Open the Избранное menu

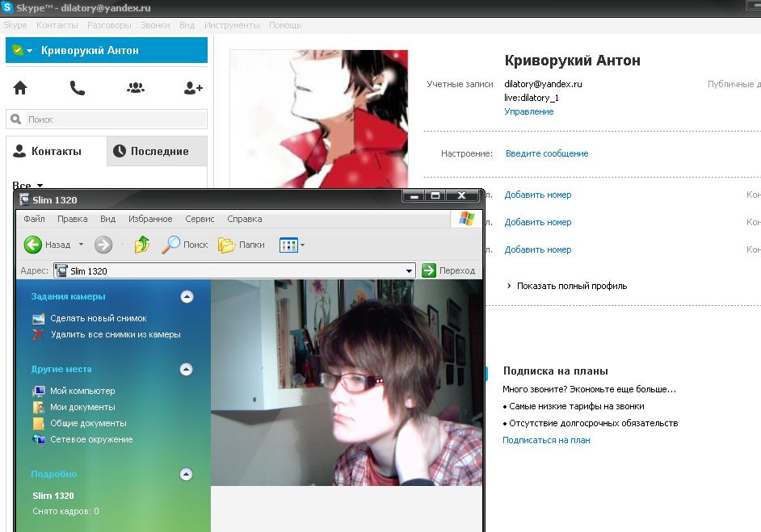150,220
